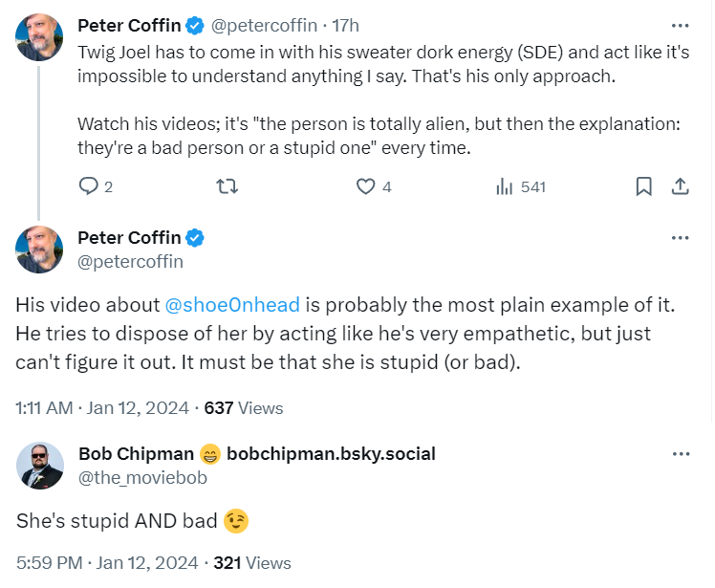The image size is (715, 588).
Task: Retweet the Twig Joel tweet
Action: click(x=228, y=187)
